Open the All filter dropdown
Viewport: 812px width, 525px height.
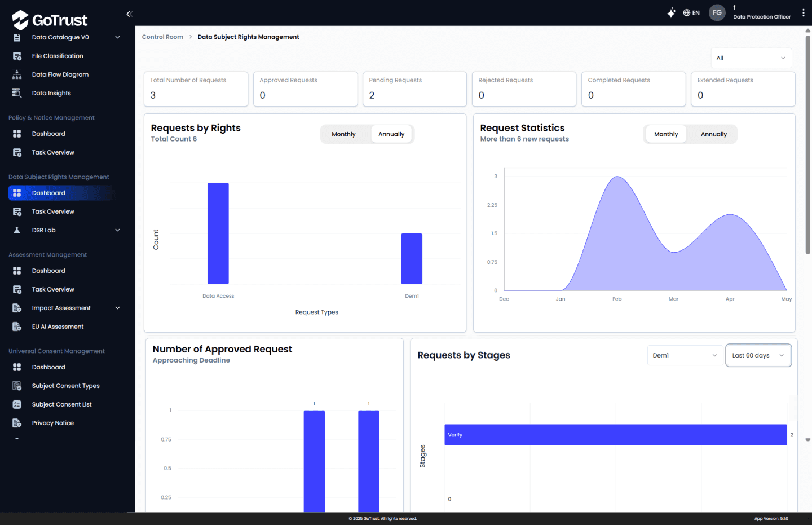point(751,58)
